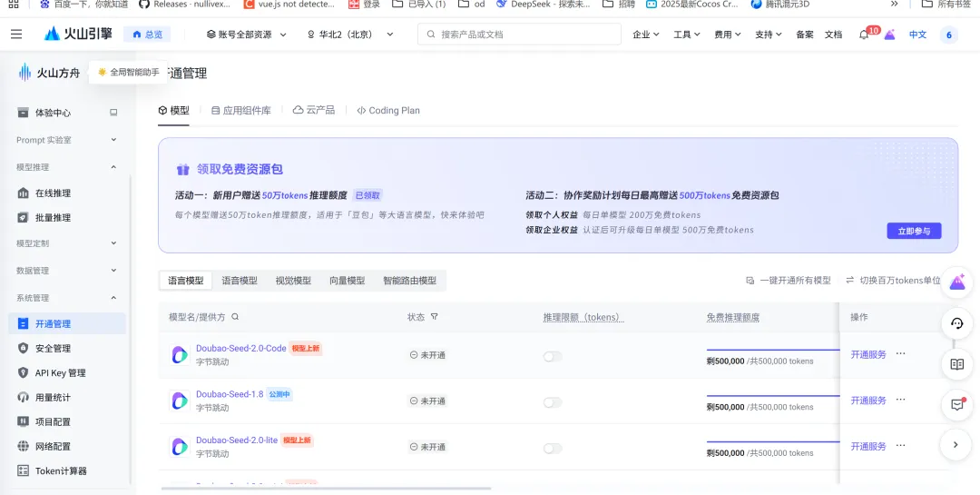Open 批量推理 in the sidebar
Screen dimensions: 980x495
[53, 218]
